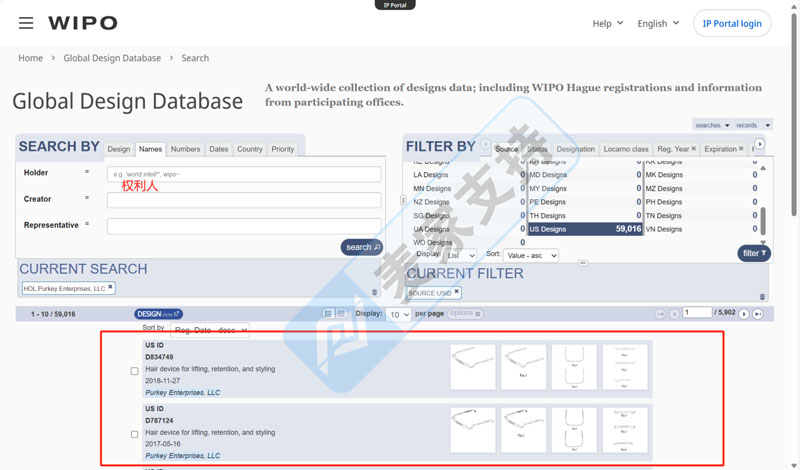
Task: Open the results options menu
Action: (465, 313)
